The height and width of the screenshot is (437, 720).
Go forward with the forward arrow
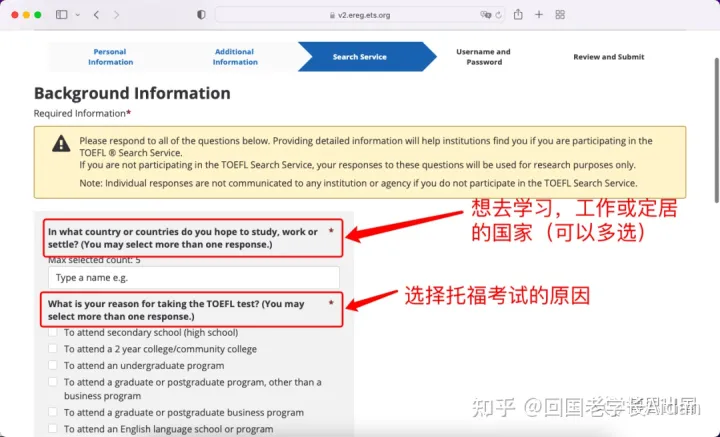coord(116,15)
